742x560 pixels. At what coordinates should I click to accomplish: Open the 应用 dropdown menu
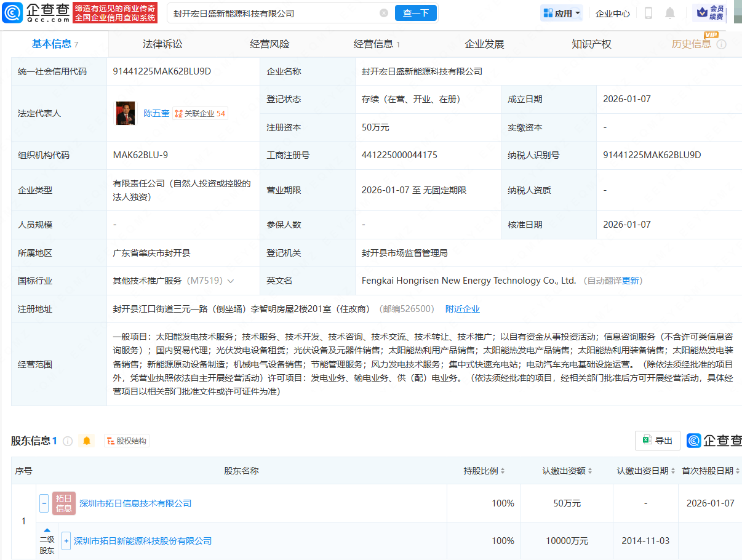562,13
